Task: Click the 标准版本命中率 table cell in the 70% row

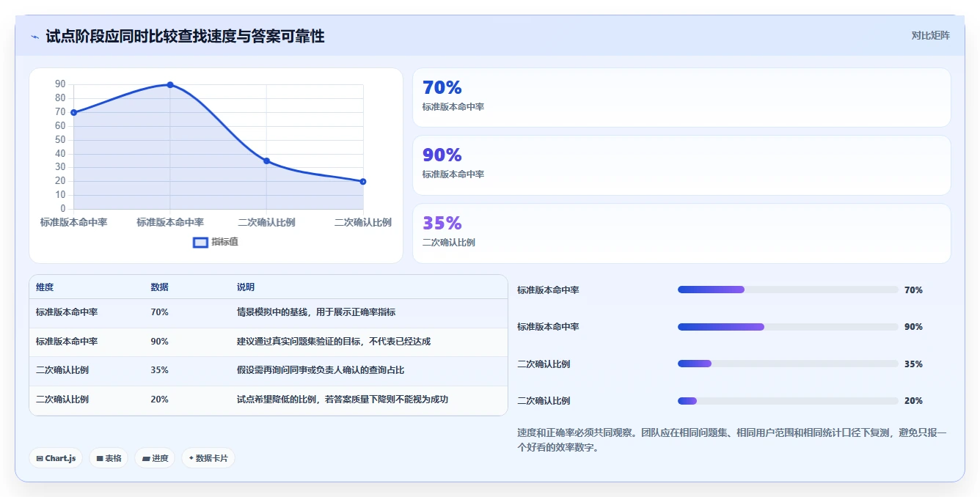Action: point(67,312)
